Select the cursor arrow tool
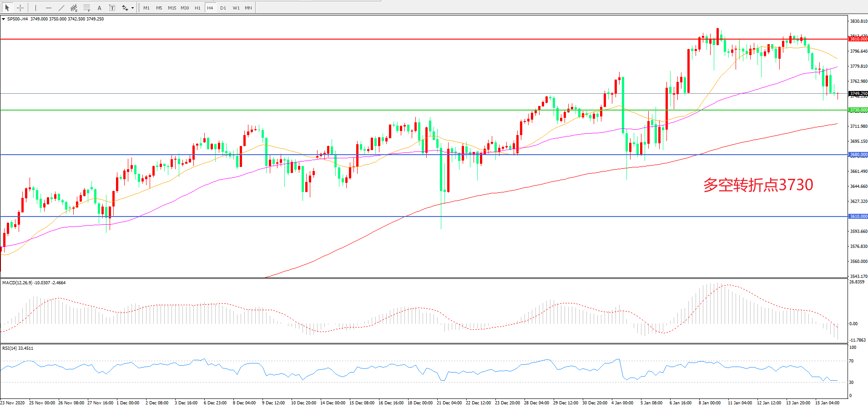The image size is (868, 408). 7,8
